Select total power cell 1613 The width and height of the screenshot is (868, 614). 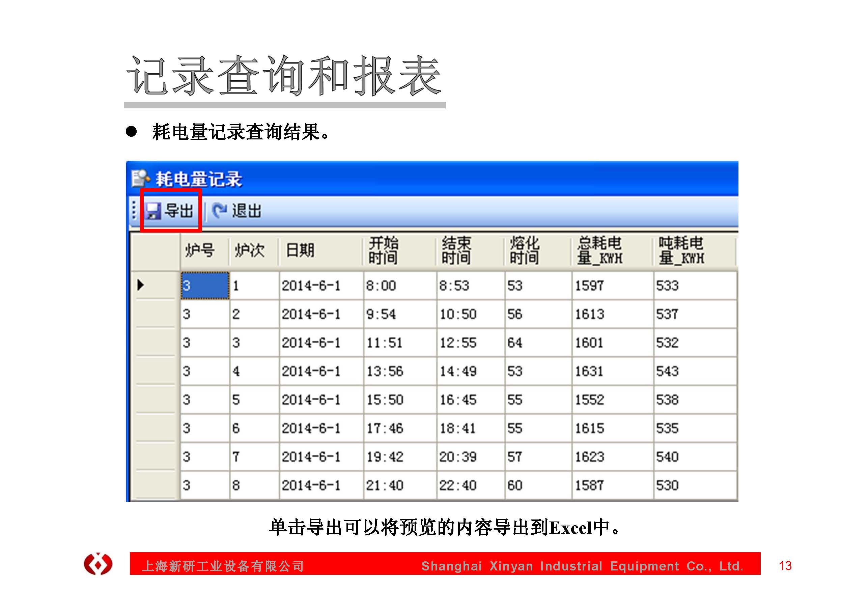click(x=613, y=314)
